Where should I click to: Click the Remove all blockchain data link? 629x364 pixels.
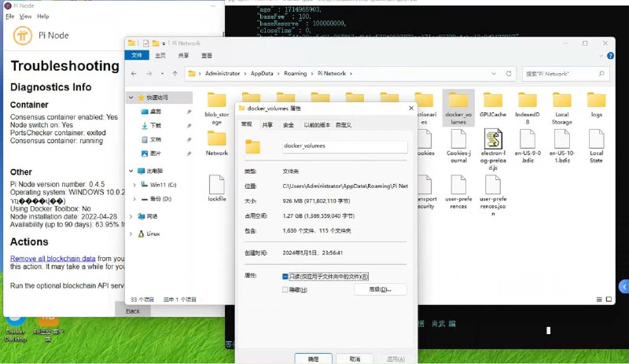pyautogui.click(x=53, y=258)
